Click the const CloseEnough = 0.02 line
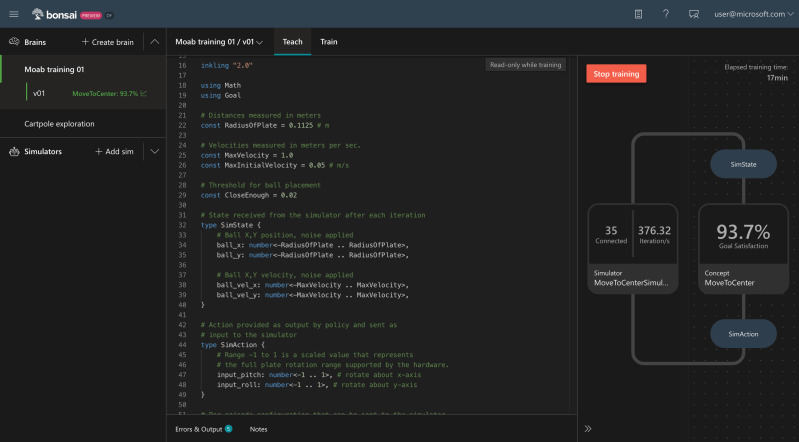 tap(249, 195)
